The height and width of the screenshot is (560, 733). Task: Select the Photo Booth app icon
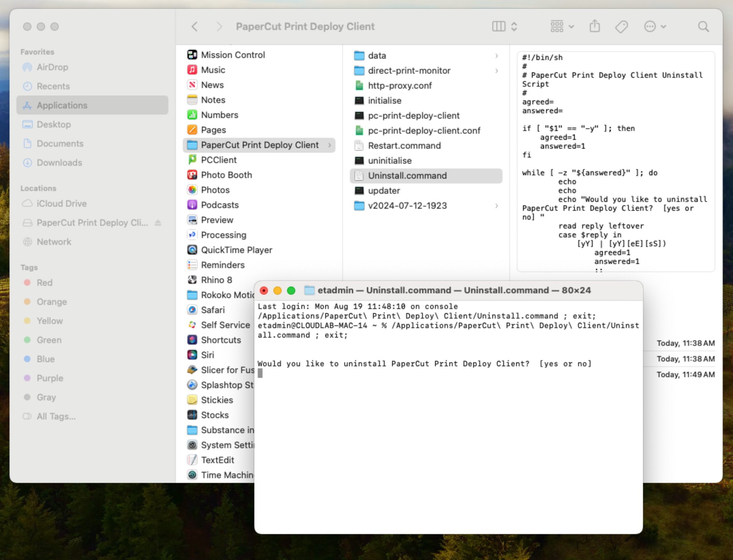192,175
